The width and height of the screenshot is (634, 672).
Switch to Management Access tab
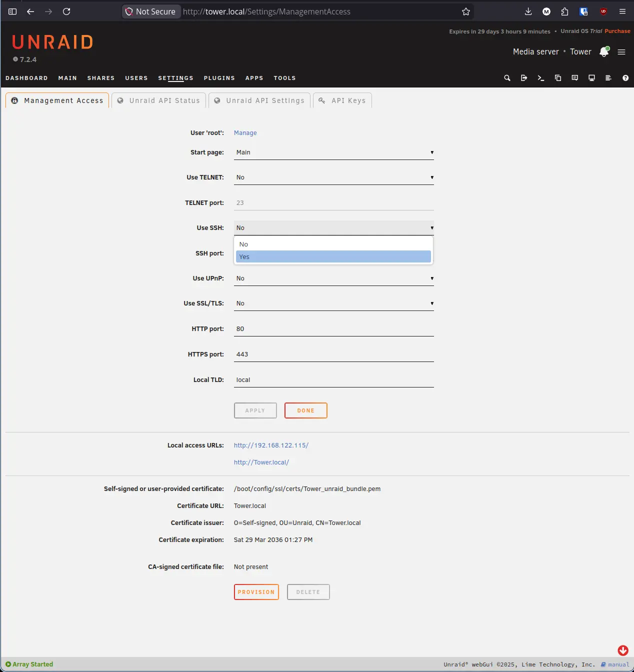click(x=57, y=100)
